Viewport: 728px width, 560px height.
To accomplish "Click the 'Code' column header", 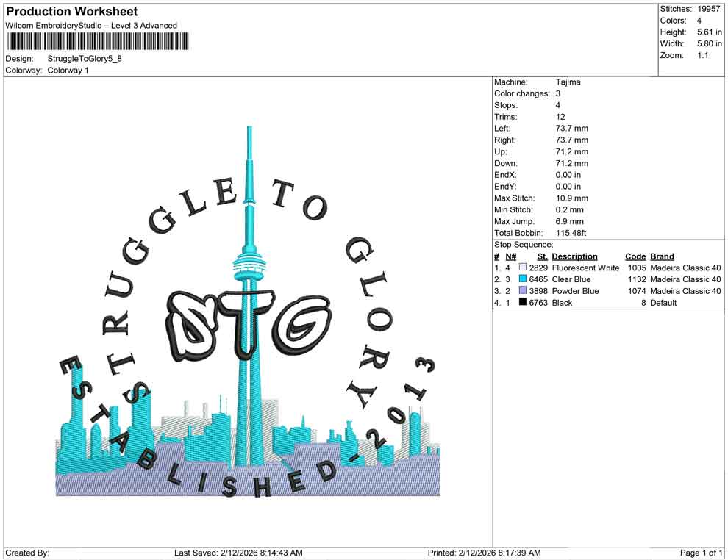I will click(x=635, y=256).
